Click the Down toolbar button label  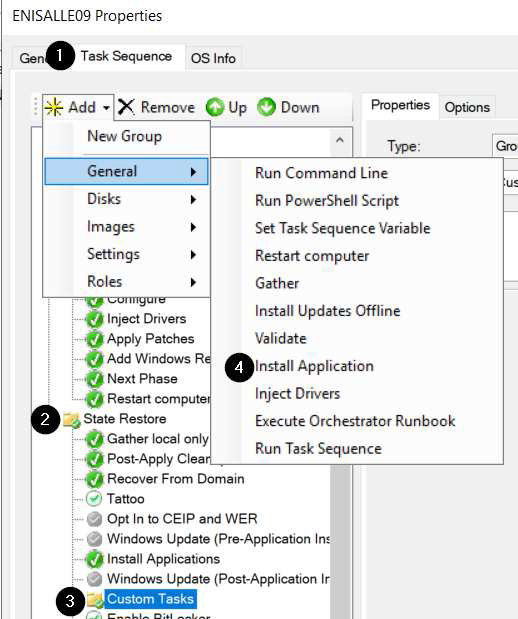tap(300, 107)
